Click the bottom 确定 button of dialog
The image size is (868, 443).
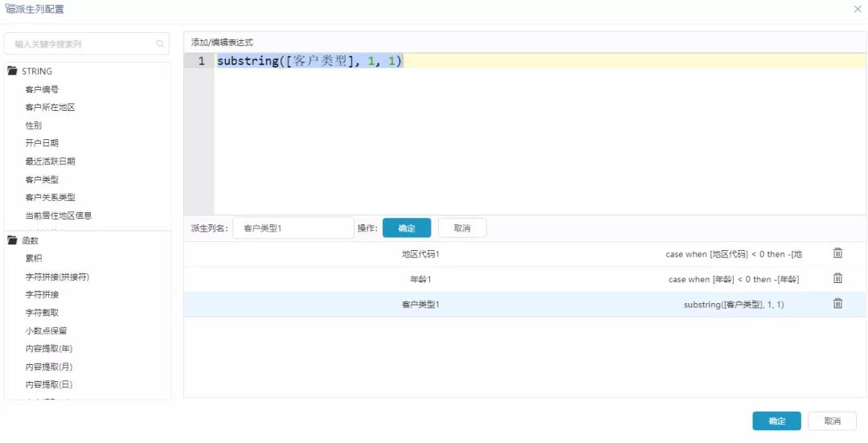coord(776,420)
